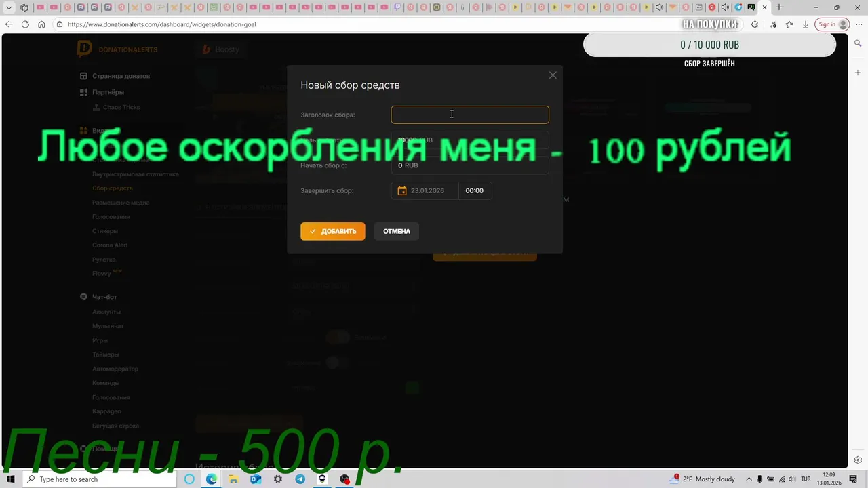
Task: Go to browser home page
Action: click(41, 24)
